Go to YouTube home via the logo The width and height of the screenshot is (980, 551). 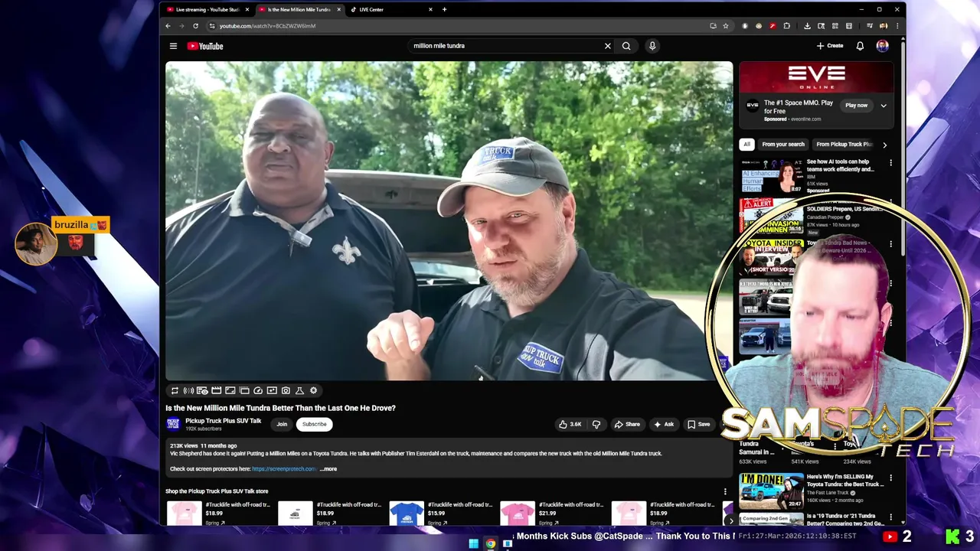pyautogui.click(x=205, y=46)
